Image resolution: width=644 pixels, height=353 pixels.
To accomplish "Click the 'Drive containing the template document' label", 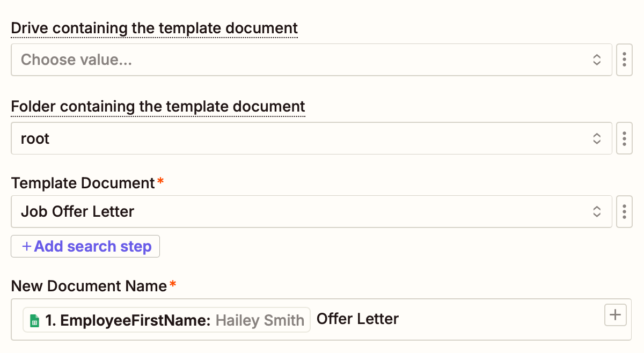I will [155, 28].
